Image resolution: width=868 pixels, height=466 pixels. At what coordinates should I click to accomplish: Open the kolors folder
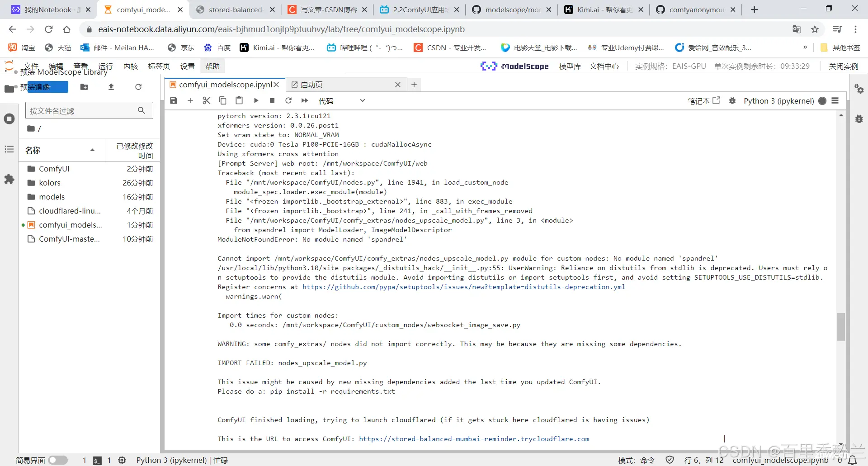point(90,183)
